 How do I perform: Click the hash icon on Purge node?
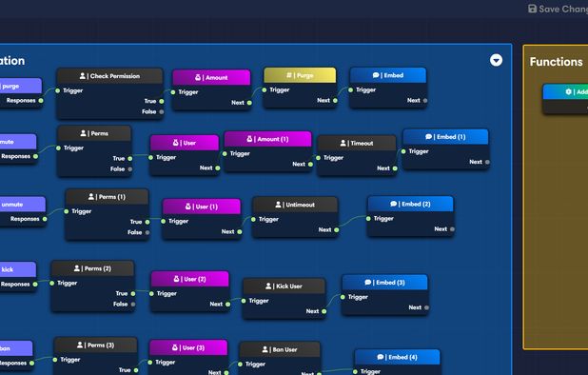[289, 75]
